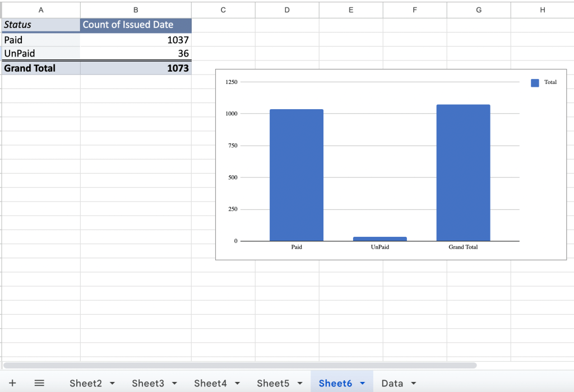Image resolution: width=574 pixels, height=392 pixels.
Task: Expand the Data tab dropdown arrow
Action: pyautogui.click(x=414, y=384)
